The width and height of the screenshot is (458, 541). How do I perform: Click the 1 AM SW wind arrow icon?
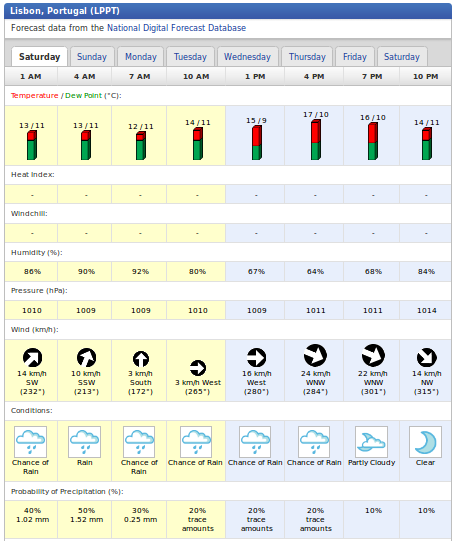coord(32,357)
